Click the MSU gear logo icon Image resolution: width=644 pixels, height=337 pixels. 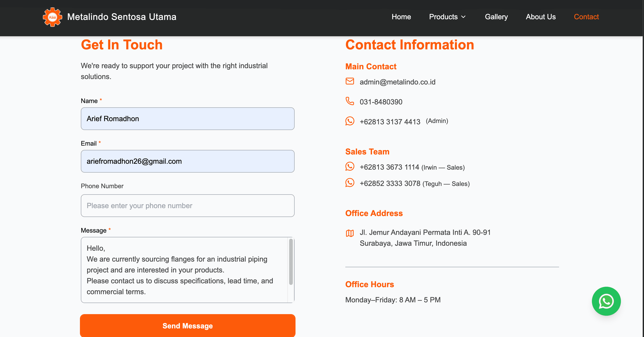pyautogui.click(x=52, y=17)
